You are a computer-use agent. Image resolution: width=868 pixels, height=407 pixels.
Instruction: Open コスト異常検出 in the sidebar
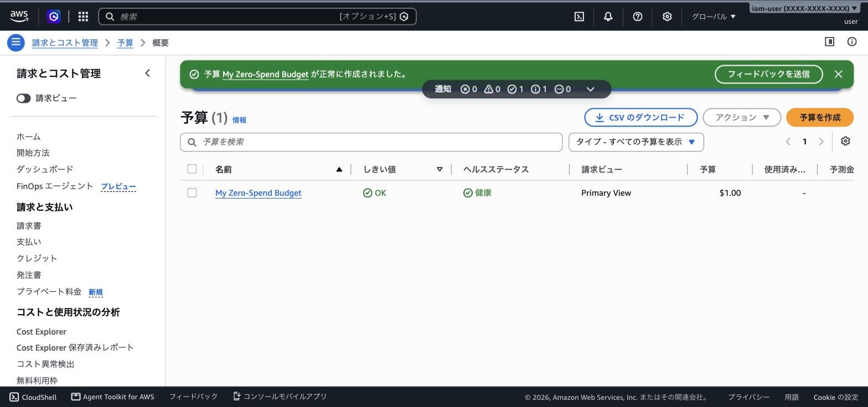pyautogui.click(x=45, y=364)
